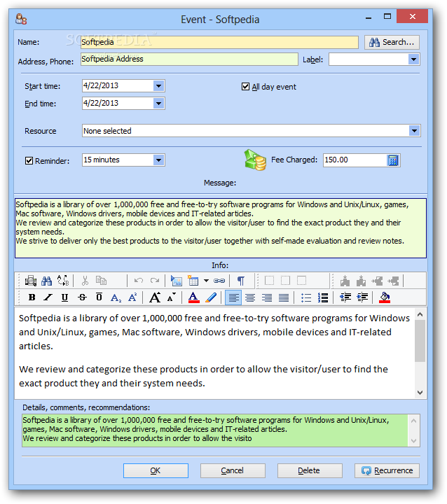This screenshot has height=504, width=447.
Task: Insert a hyperlink with the chain icon
Action: pos(219,281)
